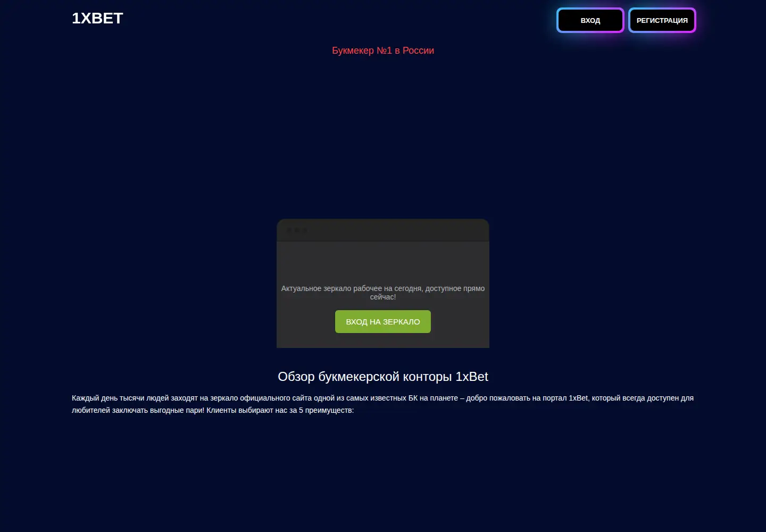This screenshot has height=532, width=766.
Task: Click the green ВХОД НА ЗЕРКАЛО button
Action: coord(383,322)
